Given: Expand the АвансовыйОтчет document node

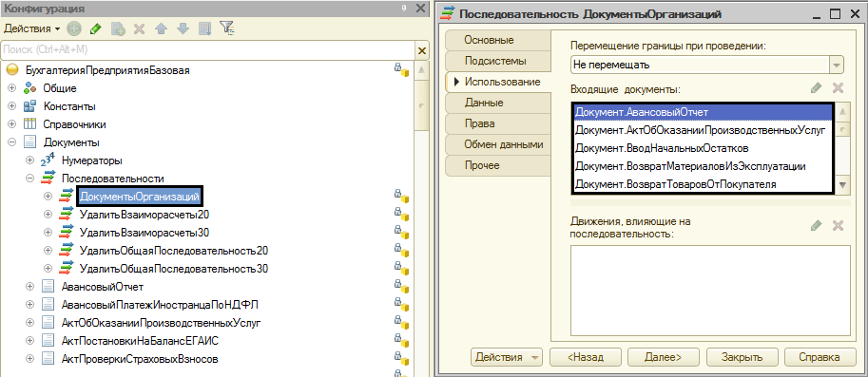Looking at the screenshot, I should [x=29, y=287].
